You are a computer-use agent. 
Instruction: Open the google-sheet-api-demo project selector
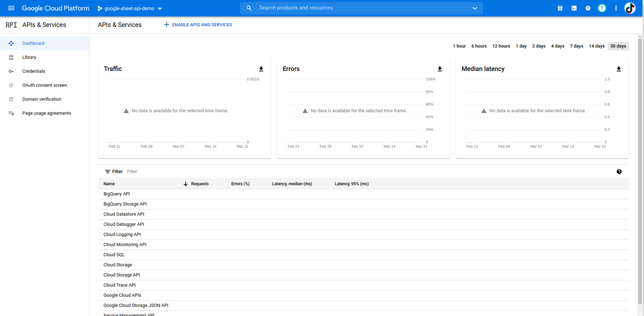[130, 9]
